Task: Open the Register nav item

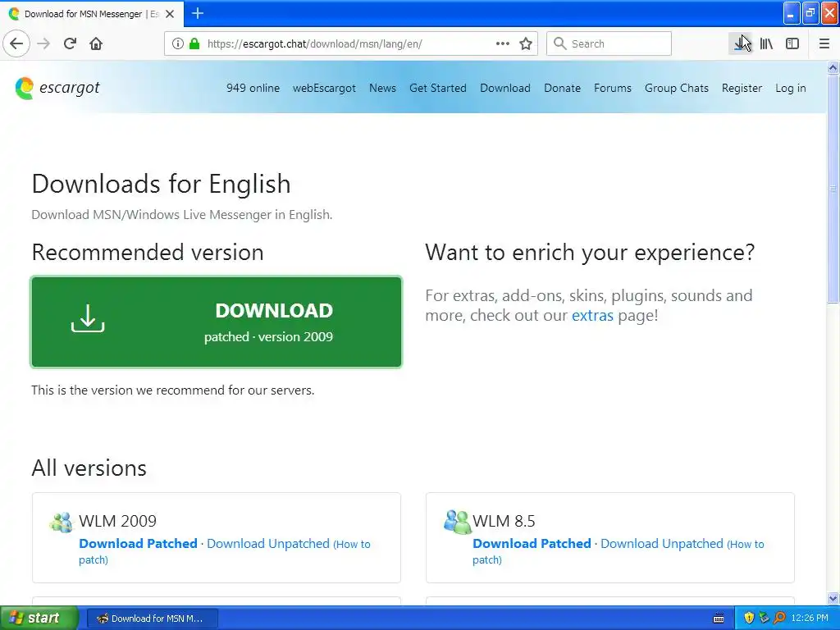Action: point(742,88)
